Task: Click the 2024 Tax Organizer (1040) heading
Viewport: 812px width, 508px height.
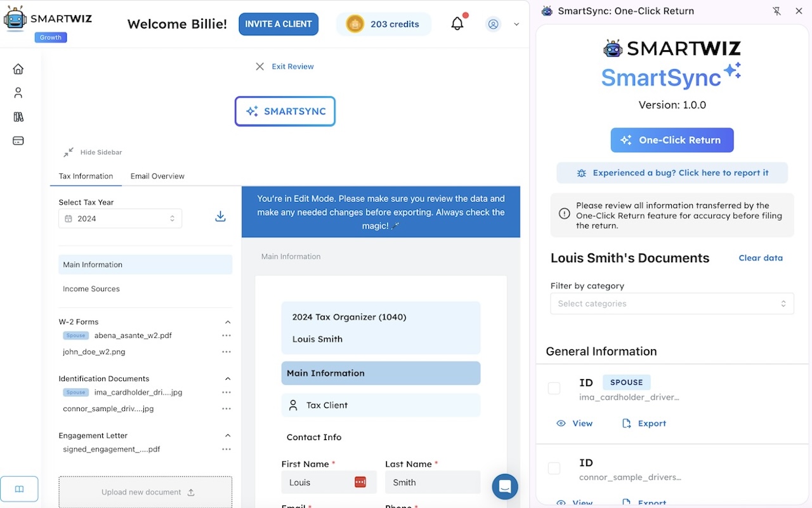Action: tap(350, 317)
